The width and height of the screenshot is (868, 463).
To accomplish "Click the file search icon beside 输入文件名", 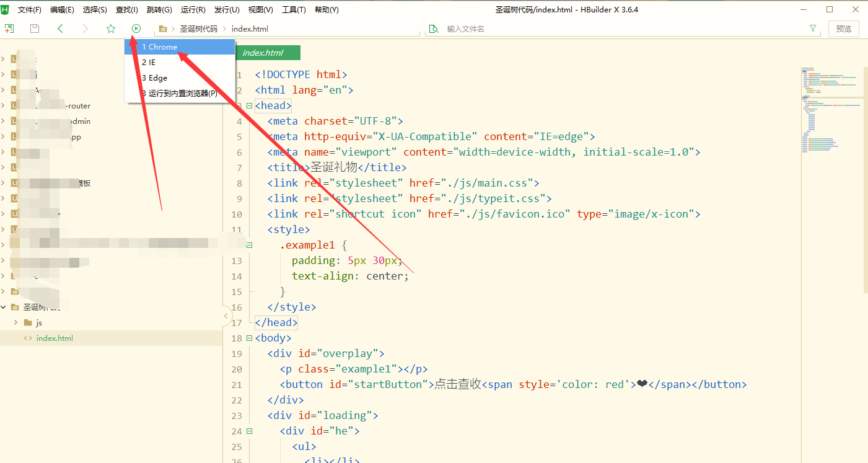I will 434,29.
